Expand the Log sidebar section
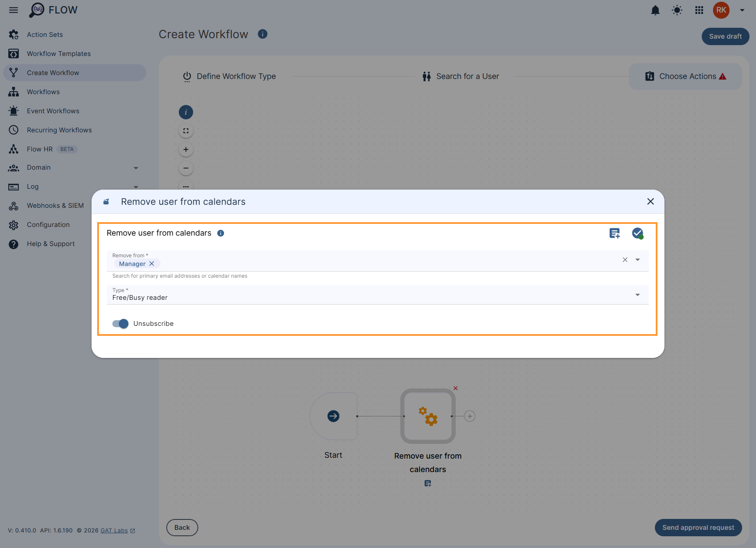 136,187
